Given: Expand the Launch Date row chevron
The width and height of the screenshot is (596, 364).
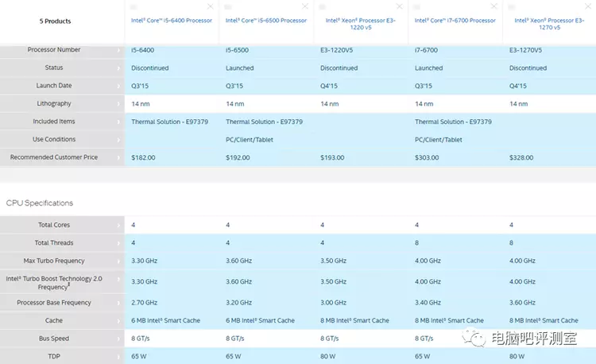Looking at the screenshot, I should pyautogui.click(x=118, y=86).
